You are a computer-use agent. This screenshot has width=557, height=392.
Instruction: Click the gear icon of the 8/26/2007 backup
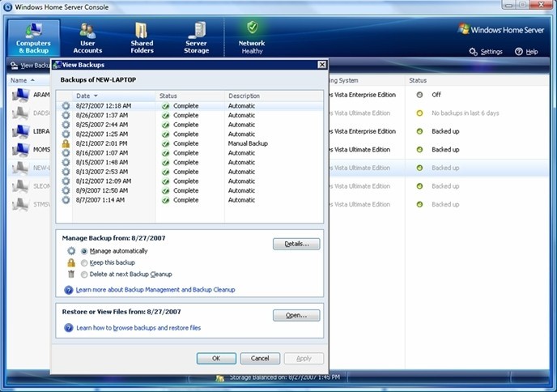[x=66, y=115]
